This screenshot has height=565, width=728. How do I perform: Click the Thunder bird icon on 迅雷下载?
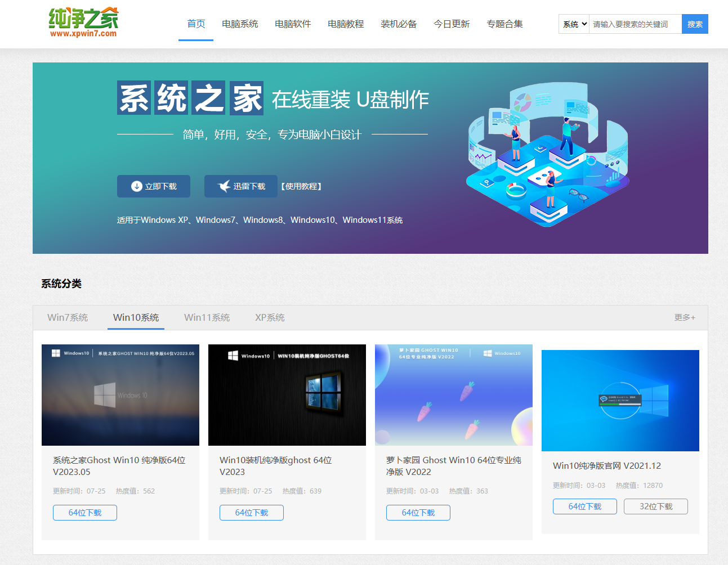pyautogui.click(x=223, y=185)
